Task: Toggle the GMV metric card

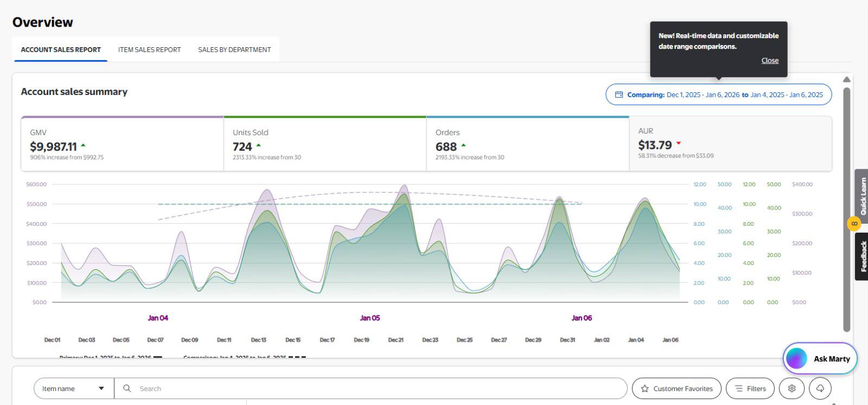Action: coord(122,144)
